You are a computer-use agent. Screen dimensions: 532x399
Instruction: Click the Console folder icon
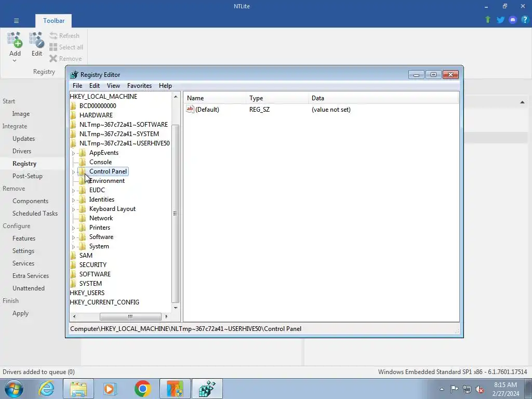tap(82, 162)
